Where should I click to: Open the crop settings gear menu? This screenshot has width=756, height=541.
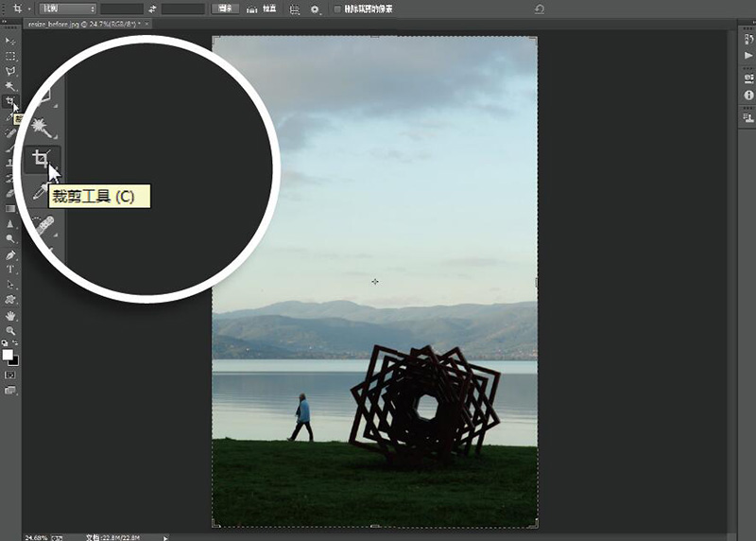316,9
